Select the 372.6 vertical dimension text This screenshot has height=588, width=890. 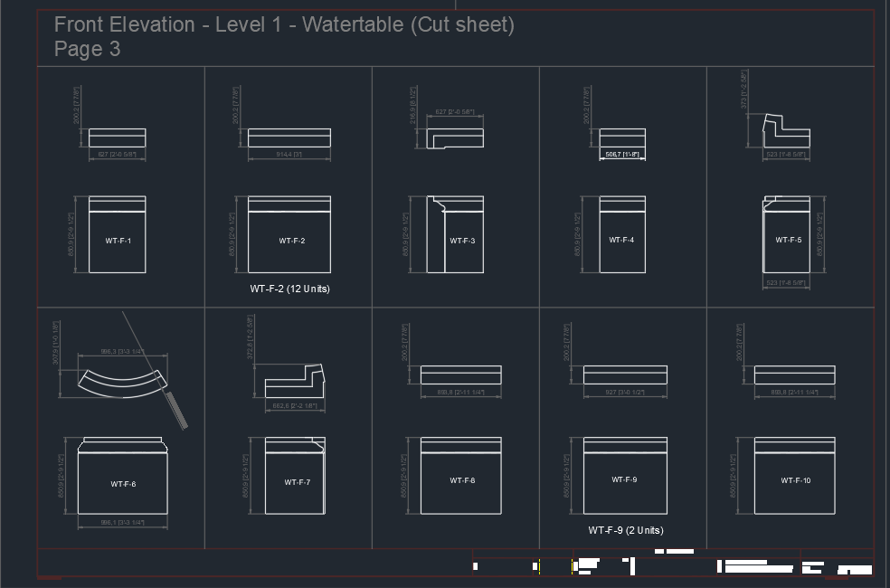(251, 337)
